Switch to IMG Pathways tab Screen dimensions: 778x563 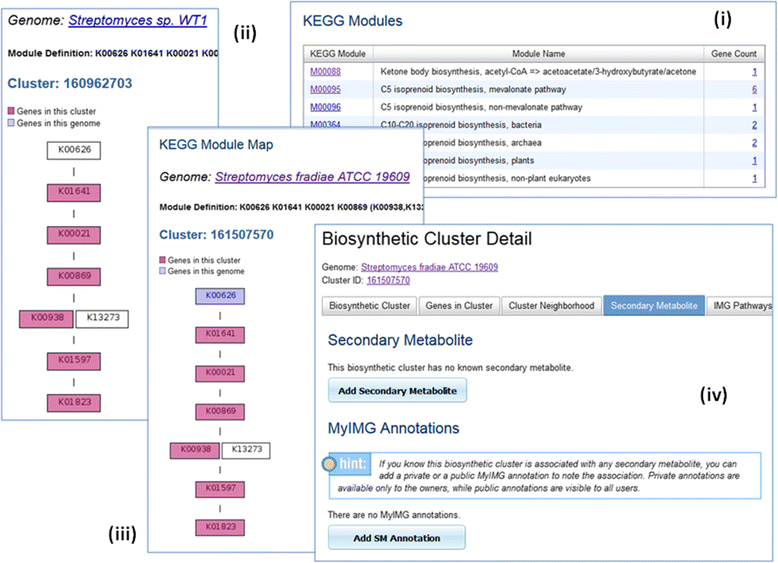[739, 306]
